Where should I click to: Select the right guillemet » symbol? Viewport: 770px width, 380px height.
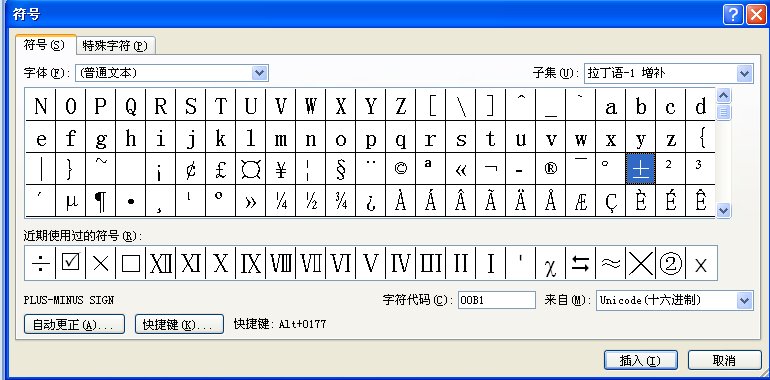tap(251, 201)
